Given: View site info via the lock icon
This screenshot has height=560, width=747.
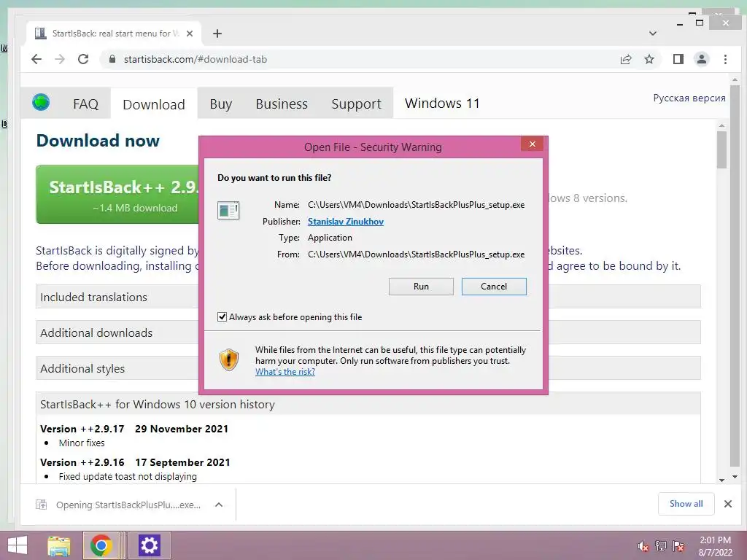Looking at the screenshot, I should [x=112, y=59].
